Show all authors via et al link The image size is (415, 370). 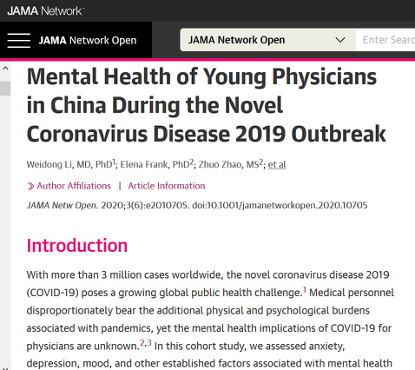coord(277,165)
